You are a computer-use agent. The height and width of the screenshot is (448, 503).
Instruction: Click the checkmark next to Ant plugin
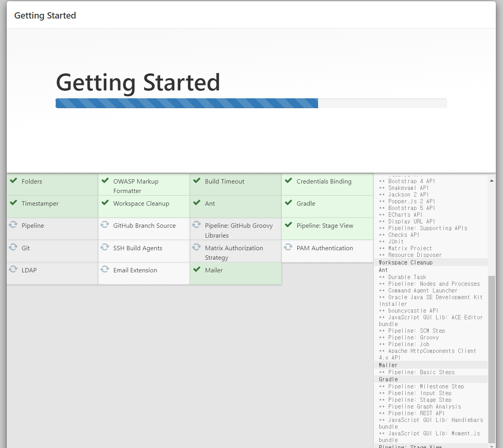[197, 202]
